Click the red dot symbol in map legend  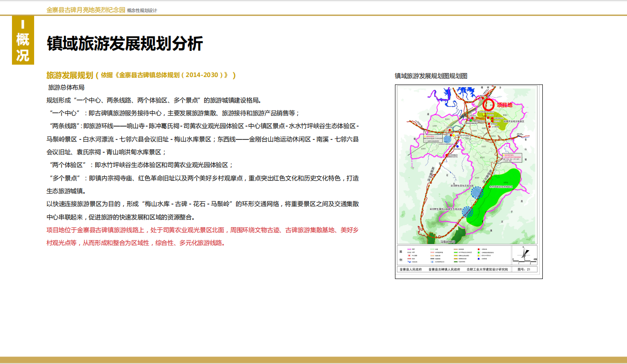479,250
